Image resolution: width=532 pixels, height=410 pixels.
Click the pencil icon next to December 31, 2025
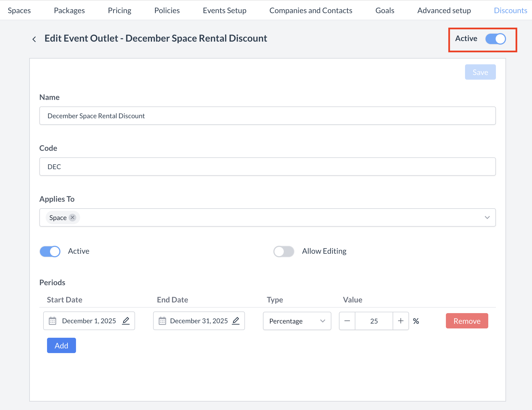tap(236, 321)
